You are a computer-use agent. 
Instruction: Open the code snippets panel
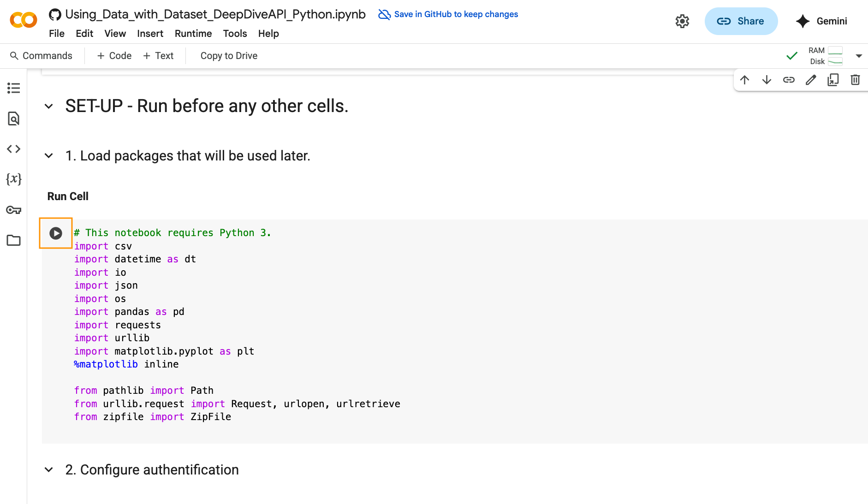14,149
